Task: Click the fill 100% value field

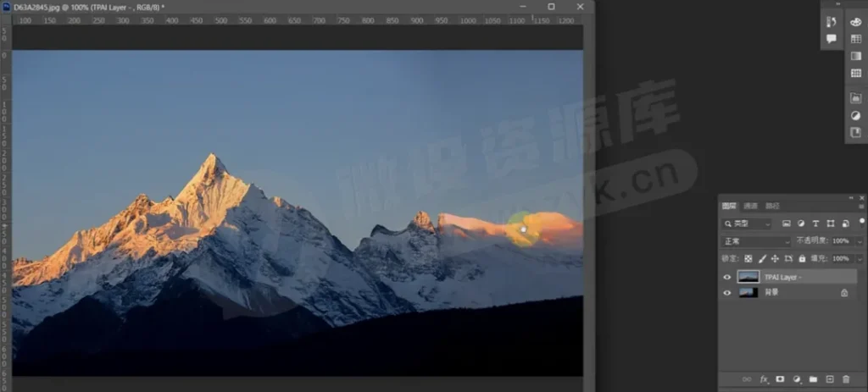Action: pyautogui.click(x=843, y=258)
